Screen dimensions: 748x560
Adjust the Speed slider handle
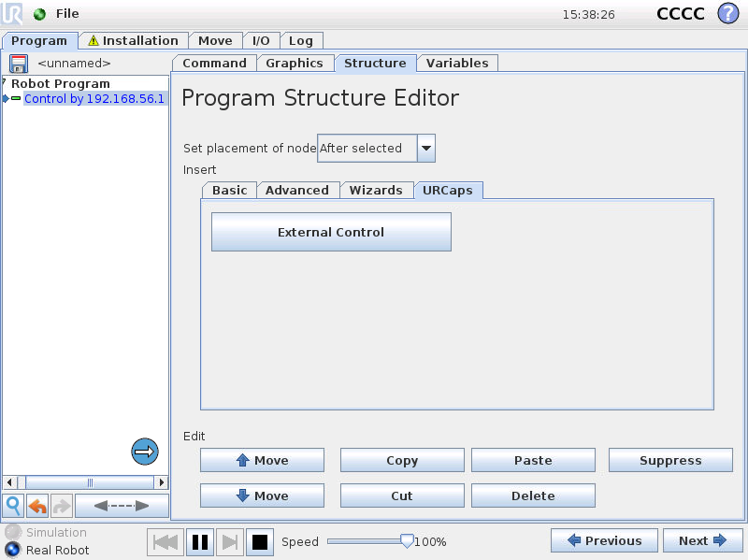[x=407, y=540]
